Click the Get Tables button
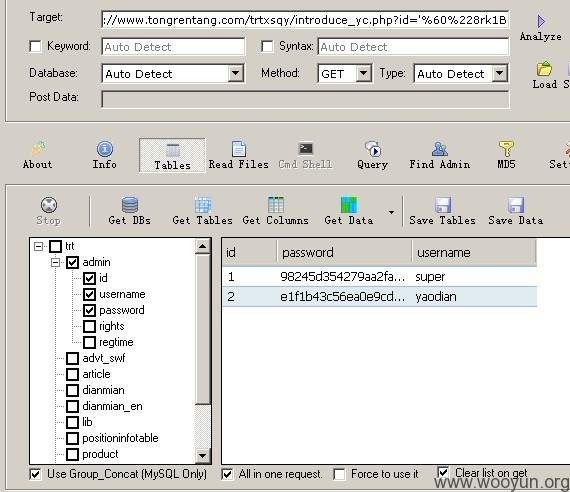 click(202, 211)
